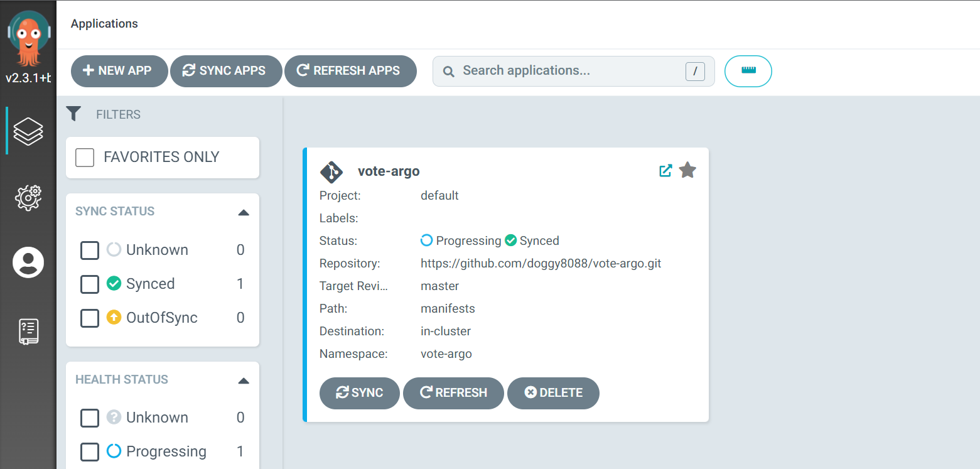
Task: Check the Progressing health status filter
Action: point(90,452)
